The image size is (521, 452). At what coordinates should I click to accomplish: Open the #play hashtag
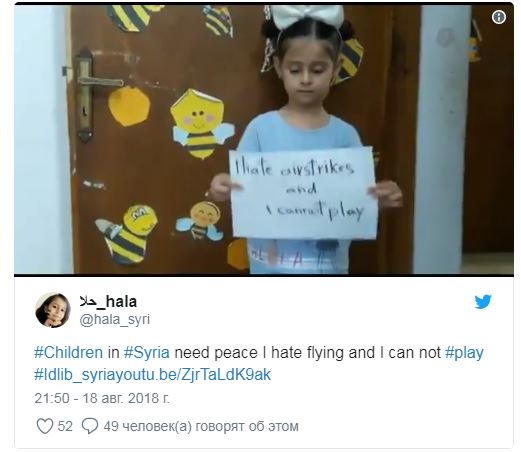click(x=464, y=353)
